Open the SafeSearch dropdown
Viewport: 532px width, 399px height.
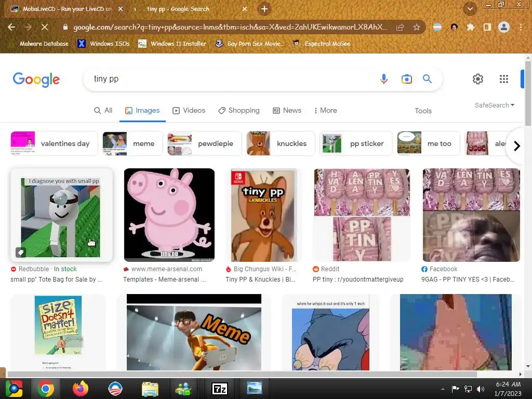pos(495,105)
